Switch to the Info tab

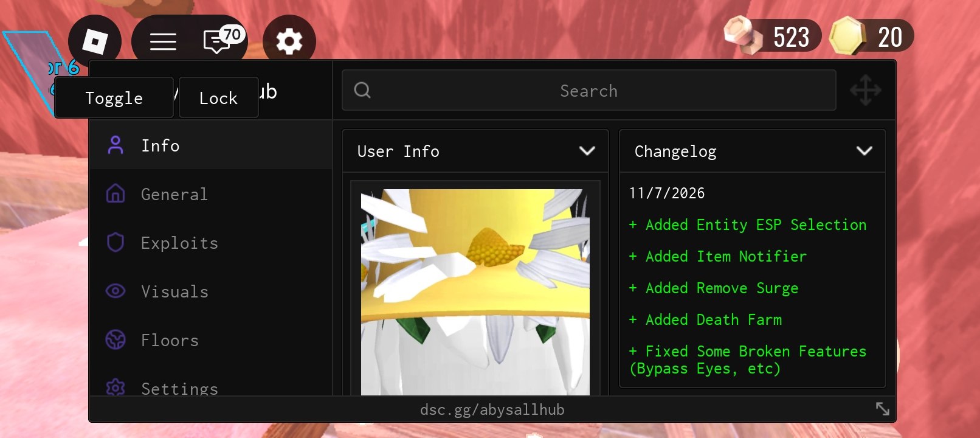(x=211, y=145)
